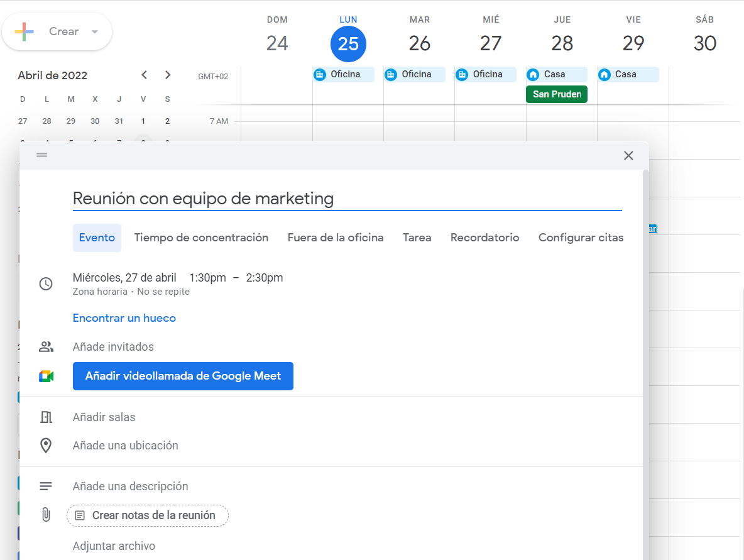The width and height of the screenshot is (744, 560).
Task: Click the Encontrar un hueco link
Action: (x=124, y=318)
